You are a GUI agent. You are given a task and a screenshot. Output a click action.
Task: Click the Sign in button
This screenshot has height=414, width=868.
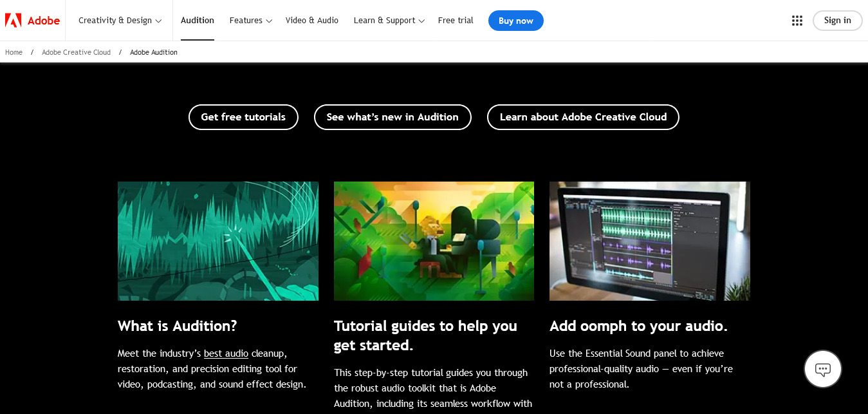coord(838,21)
